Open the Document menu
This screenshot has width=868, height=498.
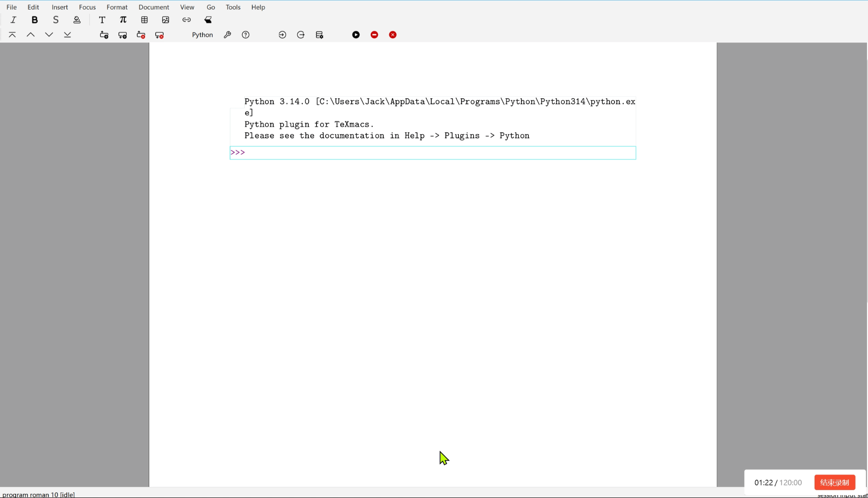tap(153, 7)
